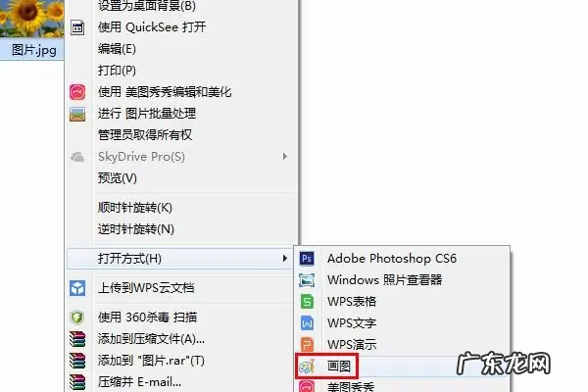Viewport: 588px width, 392px height.
Task: Expand the SkyDrive Pro submenu arrow
Action: point(285,156)
